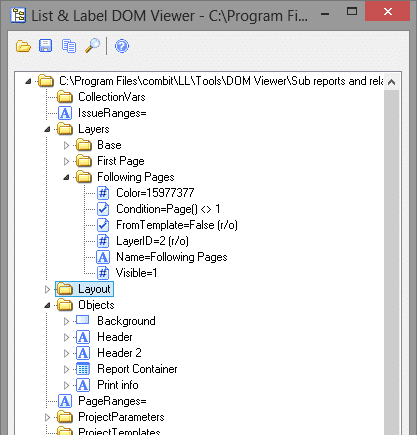This screenshot has height=435, width=417.
Task: Select the LayerID=2 (r/o) property
Action: point(152,241)
